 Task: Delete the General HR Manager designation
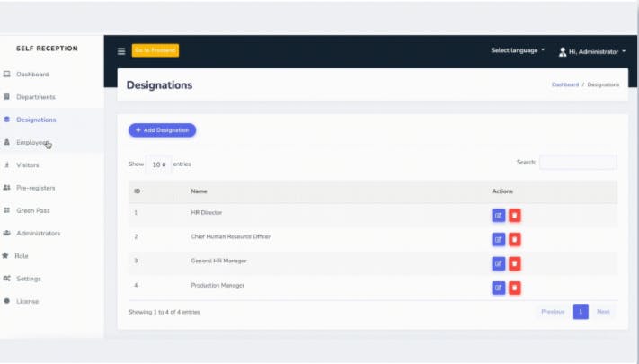point(515,263)
